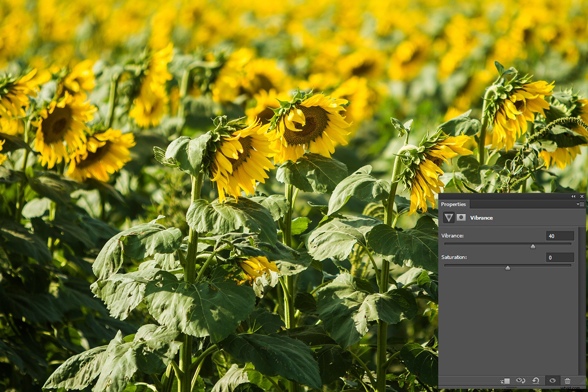588x392 pixels.
Task: Expand the panel options via the menu triangle
Action: [x=579, y=204]
